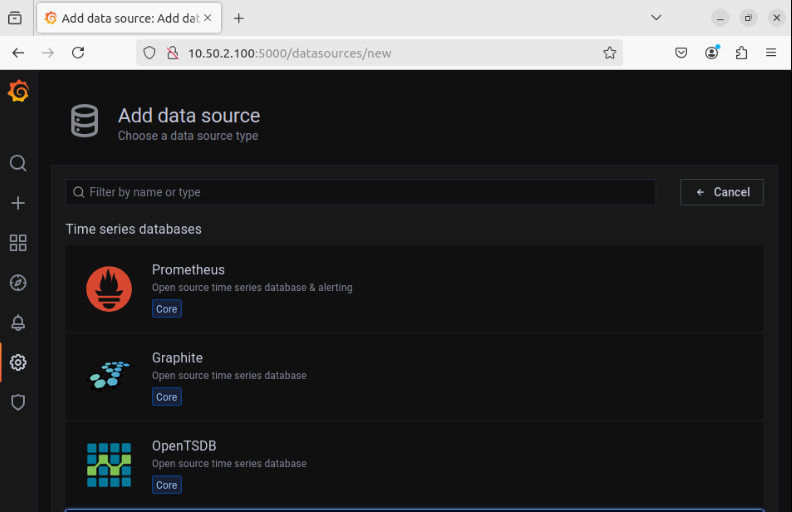792x512 pixels.
Task: Click the Time series databases heading
Action: point(133,229)
